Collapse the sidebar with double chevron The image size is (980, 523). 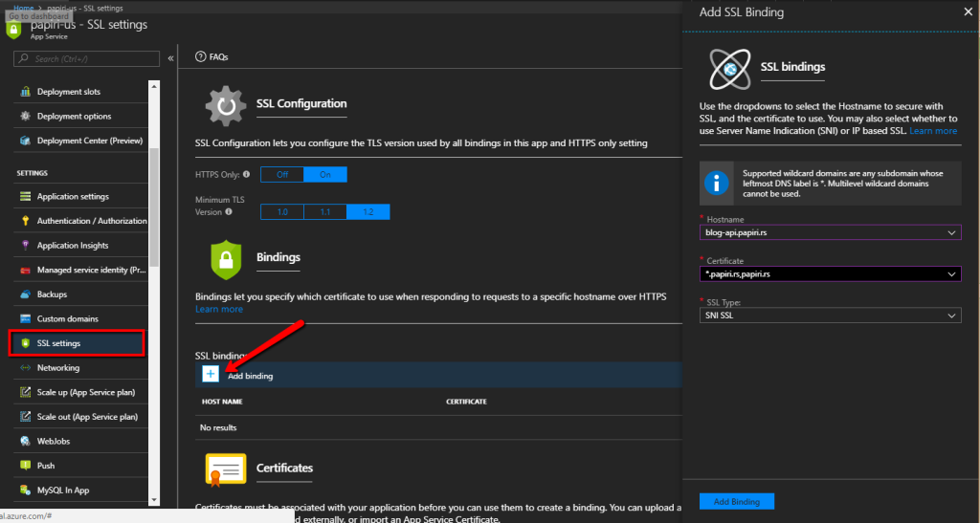pos(170,58)
